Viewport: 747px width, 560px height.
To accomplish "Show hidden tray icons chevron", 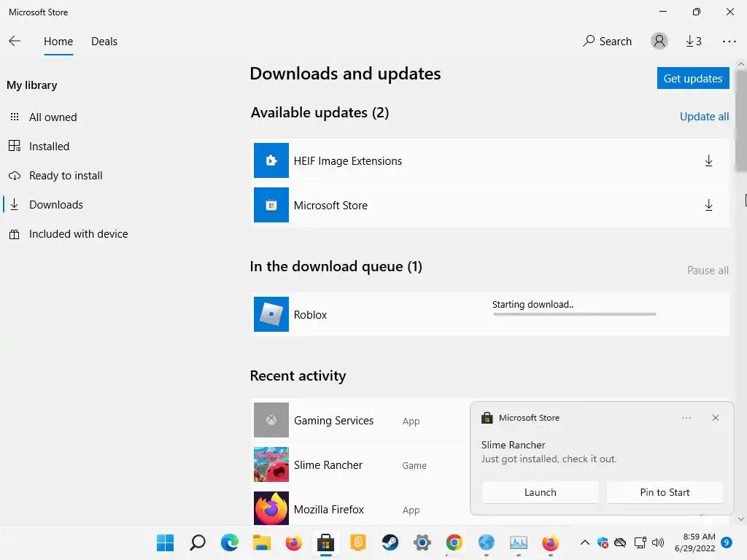I will 584,542.
